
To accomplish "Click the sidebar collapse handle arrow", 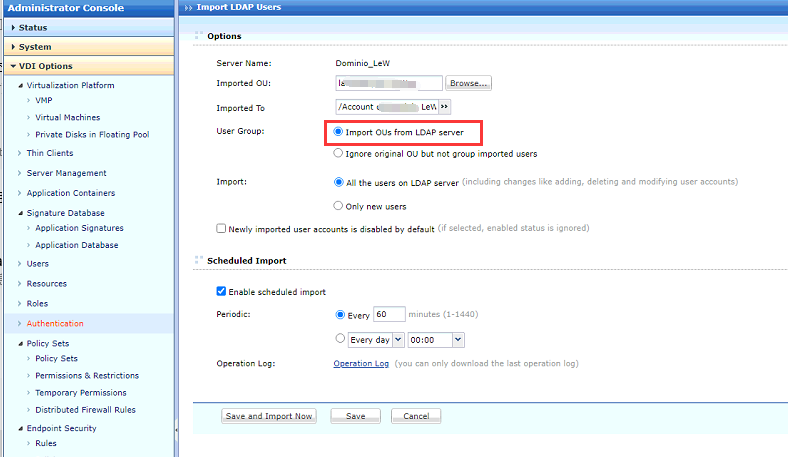I will 176,430.
